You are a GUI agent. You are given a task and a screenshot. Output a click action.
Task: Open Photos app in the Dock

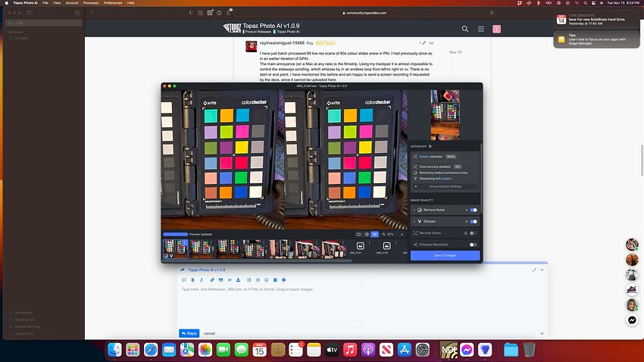[x=205, y=350]
